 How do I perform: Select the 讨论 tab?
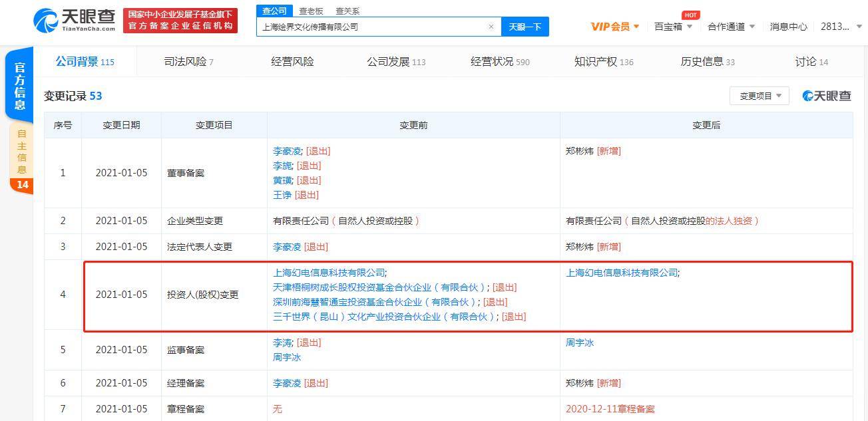point(811,61)
